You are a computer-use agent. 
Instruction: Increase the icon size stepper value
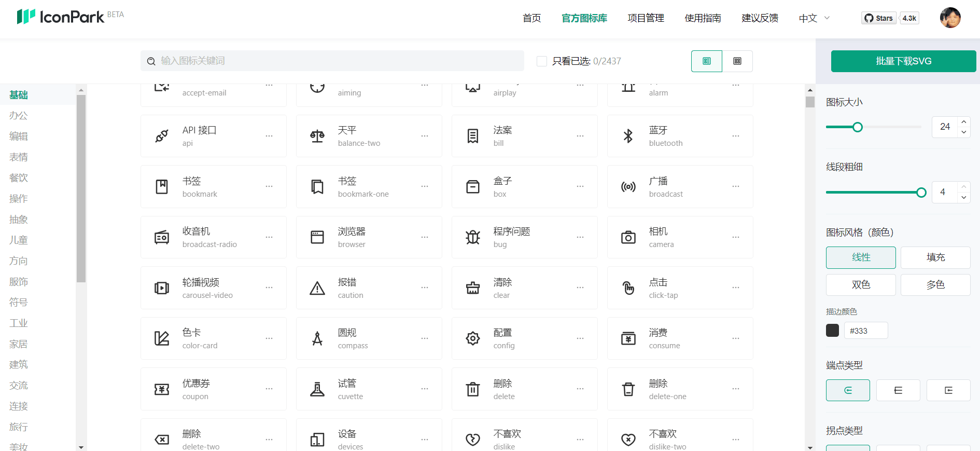tap(963, 122)
